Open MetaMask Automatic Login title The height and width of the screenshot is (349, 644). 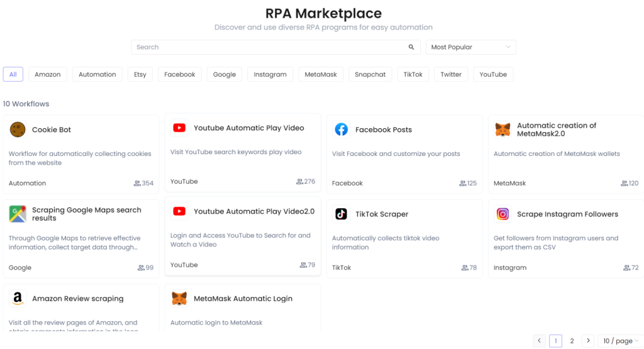coord(243,299)
